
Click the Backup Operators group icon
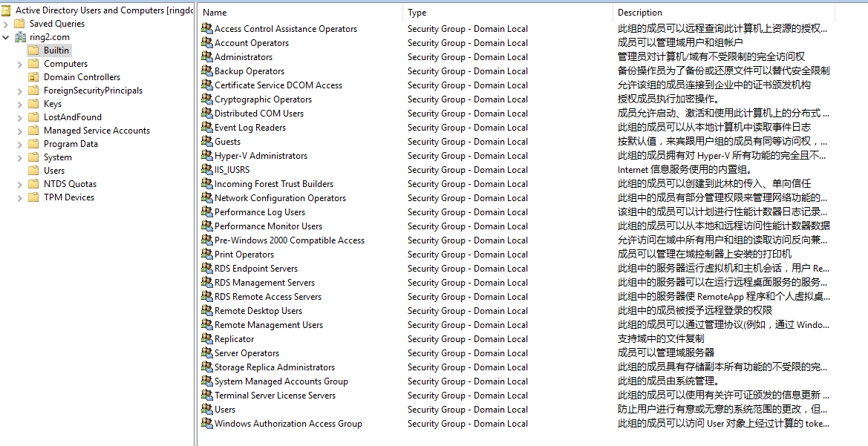[206, 71]
